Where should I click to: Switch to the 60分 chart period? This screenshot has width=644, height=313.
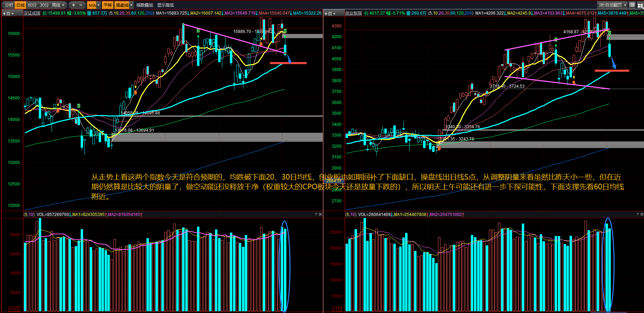coord(32,5)
